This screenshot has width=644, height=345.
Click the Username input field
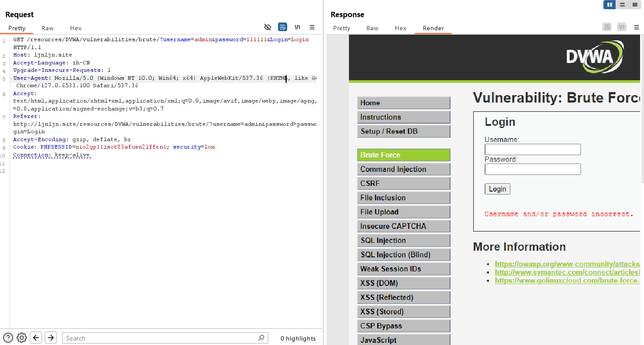533,149
